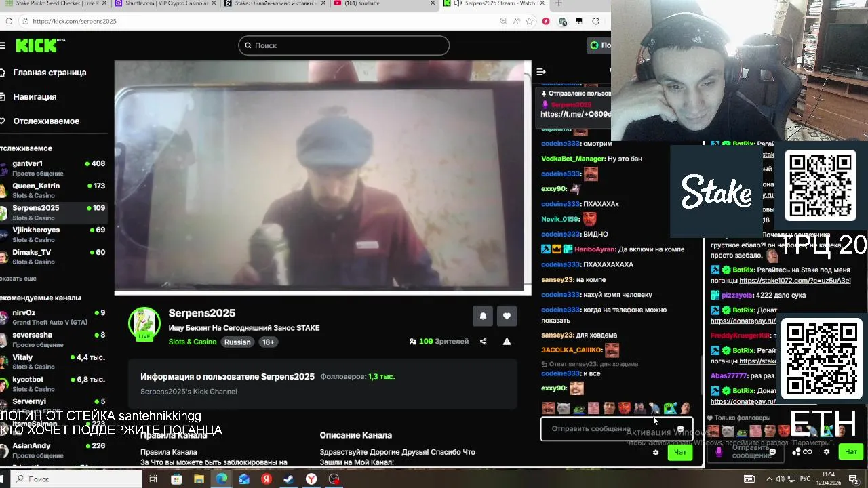This screenshot has height=488, width=868.
Task: Switch to YouTube browser tab
Action: coord(384,3)
